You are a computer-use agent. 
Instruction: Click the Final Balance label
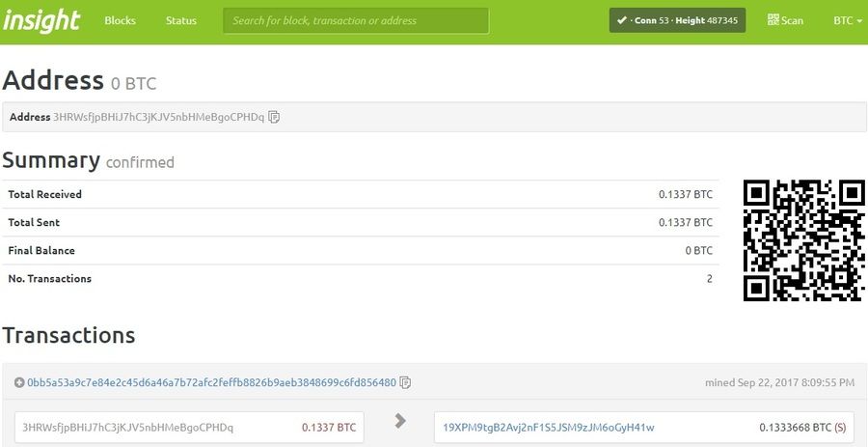coord(41,250)
